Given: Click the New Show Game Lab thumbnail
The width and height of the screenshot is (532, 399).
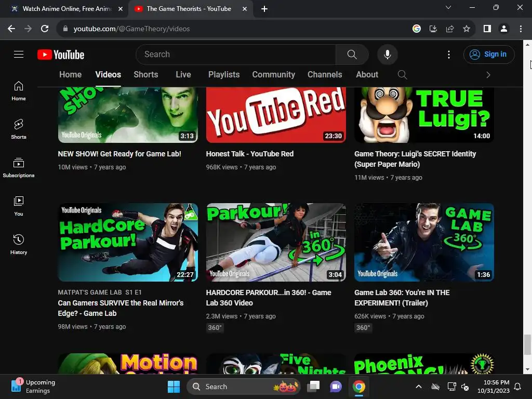Looking at the screenshot, I should (x=128, y=115).
